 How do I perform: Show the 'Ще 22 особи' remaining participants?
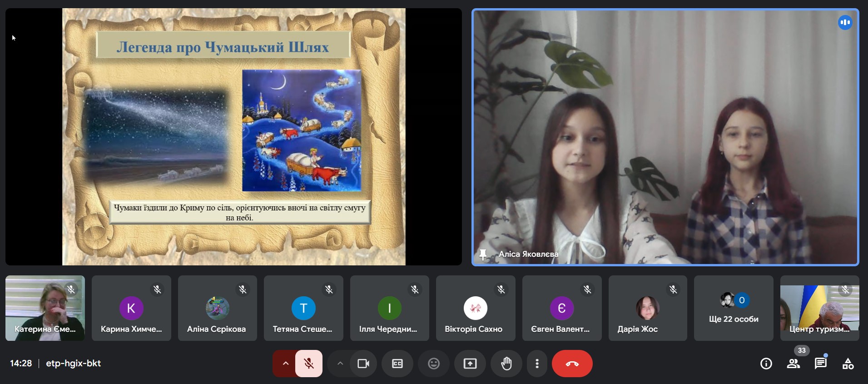pyautogui.click(x=733, y=308)
